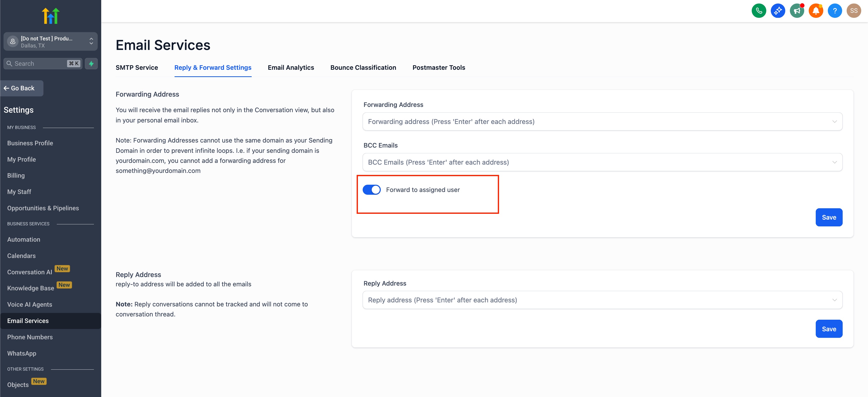
Task: Toggle Forward to assigned user switch
Action: click(x=371, y=189)
